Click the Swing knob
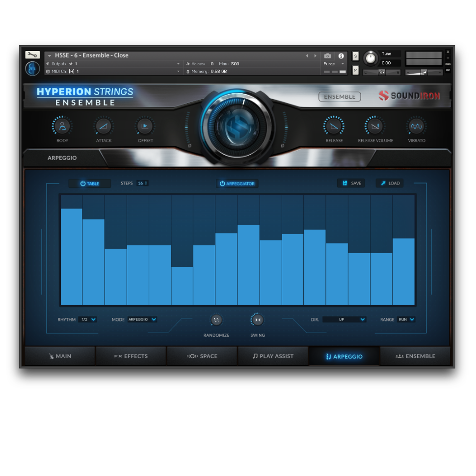 pos(258,319)
